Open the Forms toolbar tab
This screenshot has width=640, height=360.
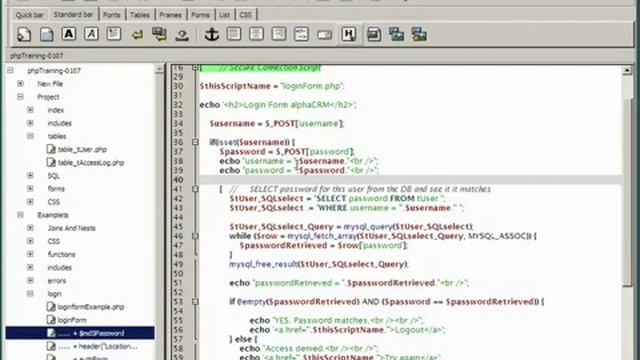point(200,15)
